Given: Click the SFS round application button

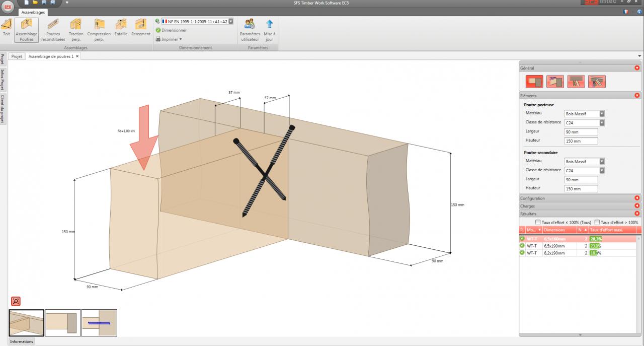Looking at the screenshot, I should pos(8,7).
